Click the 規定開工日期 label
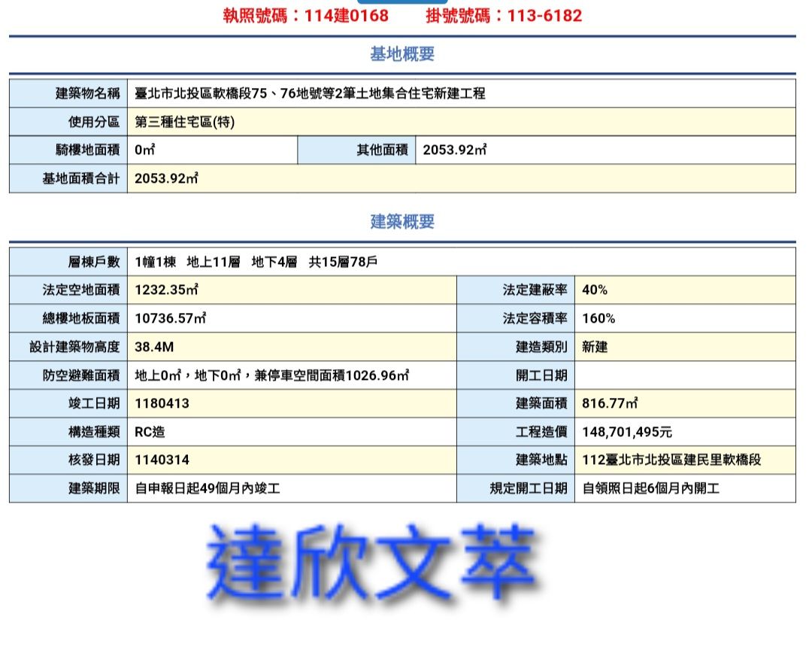 coord(529,488)
